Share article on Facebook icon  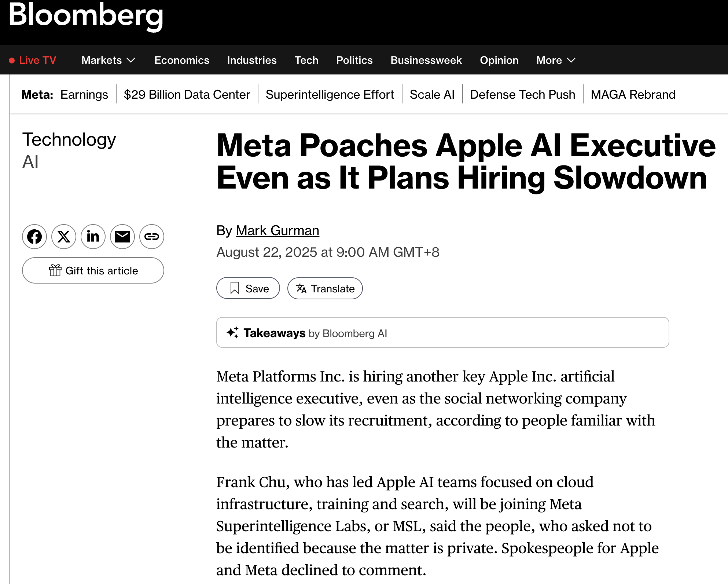point(34,237)
